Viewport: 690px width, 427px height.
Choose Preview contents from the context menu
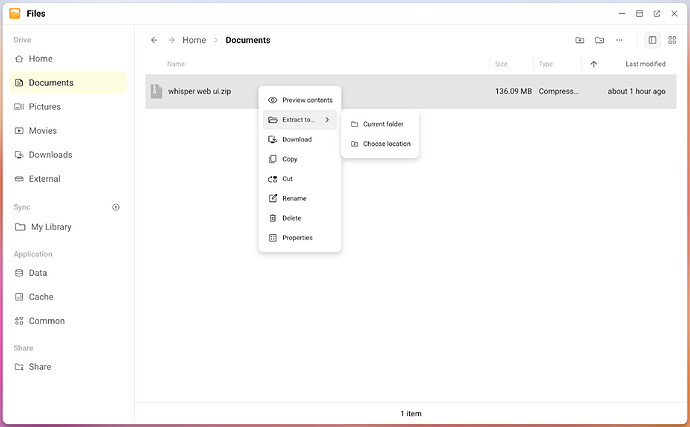(300, 100)
